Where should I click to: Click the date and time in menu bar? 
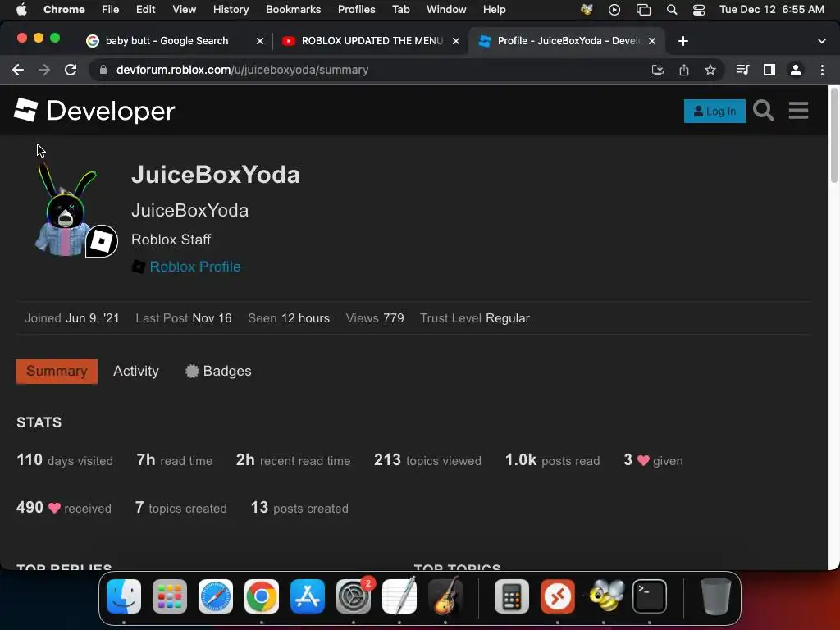(771, 10)
